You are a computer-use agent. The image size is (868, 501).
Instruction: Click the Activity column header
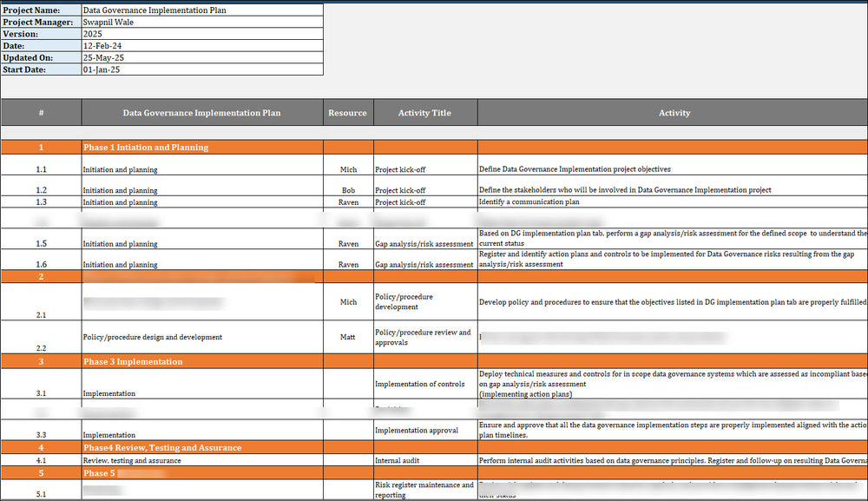pos(674,112)
